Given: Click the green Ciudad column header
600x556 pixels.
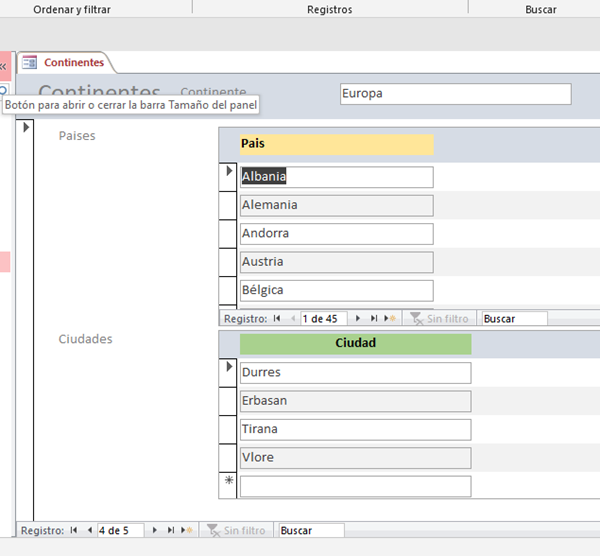Looking at the screenshot, I should coord(355,343).
